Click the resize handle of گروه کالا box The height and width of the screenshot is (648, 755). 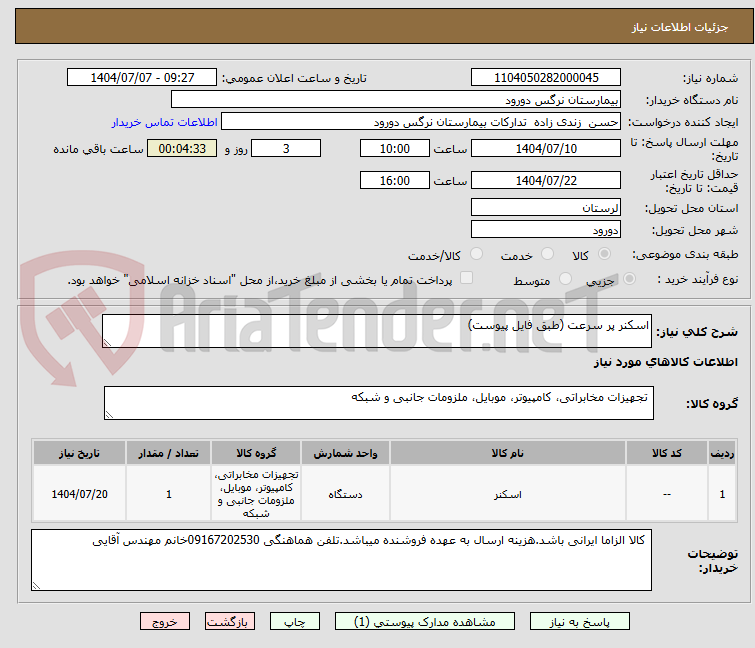point(109,415)
